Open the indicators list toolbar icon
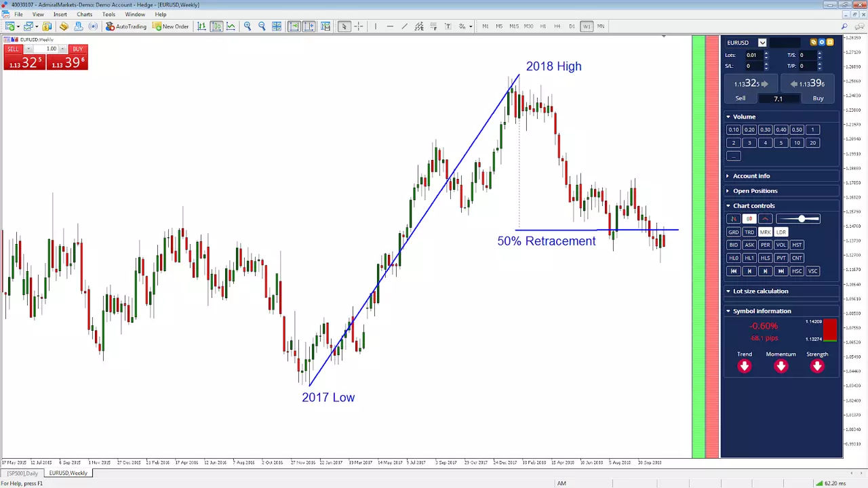 click(x=325, y=26)
